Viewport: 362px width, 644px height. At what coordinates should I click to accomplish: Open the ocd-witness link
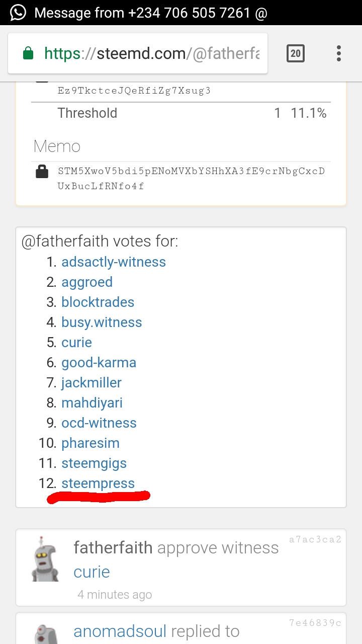pyautogui.click(x=99, y=423)
